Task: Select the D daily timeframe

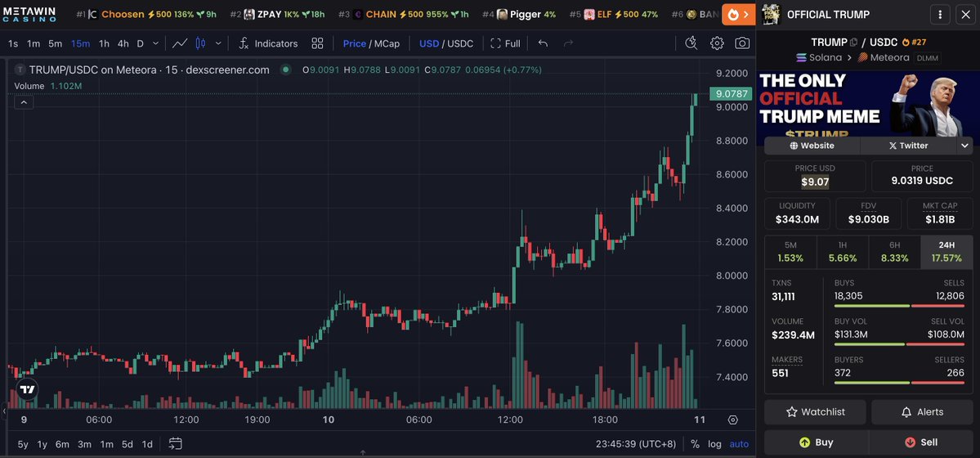Action: coord(140,43)
